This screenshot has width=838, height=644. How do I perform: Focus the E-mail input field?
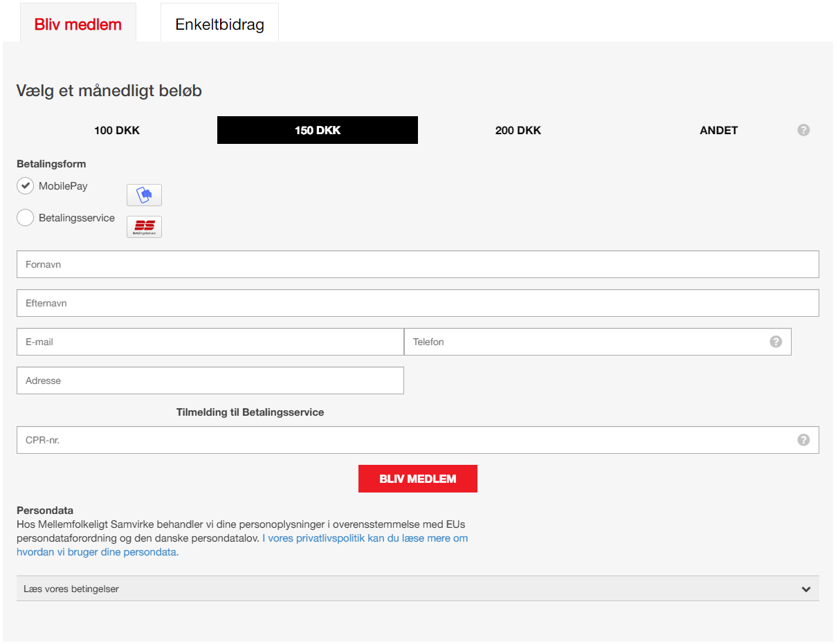tap(210, 342)
